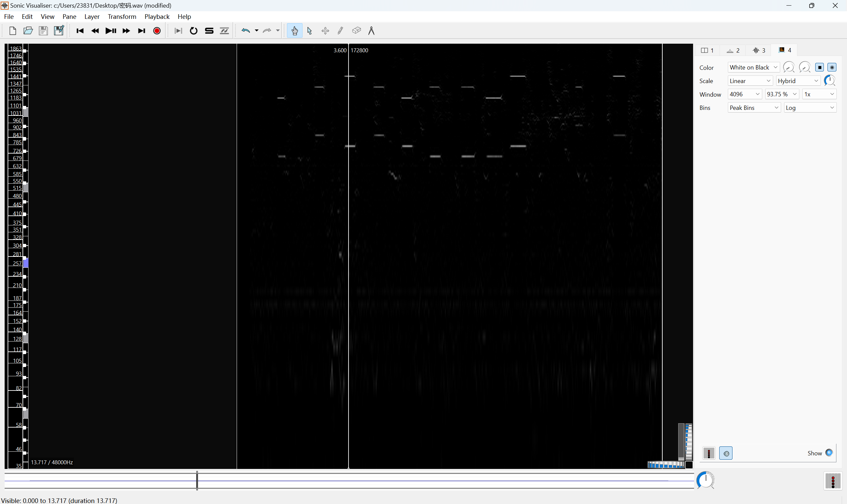The image size is (847, 504).
Task: Click the playback speed dial below the pane
Action: (x=705, y=480)
